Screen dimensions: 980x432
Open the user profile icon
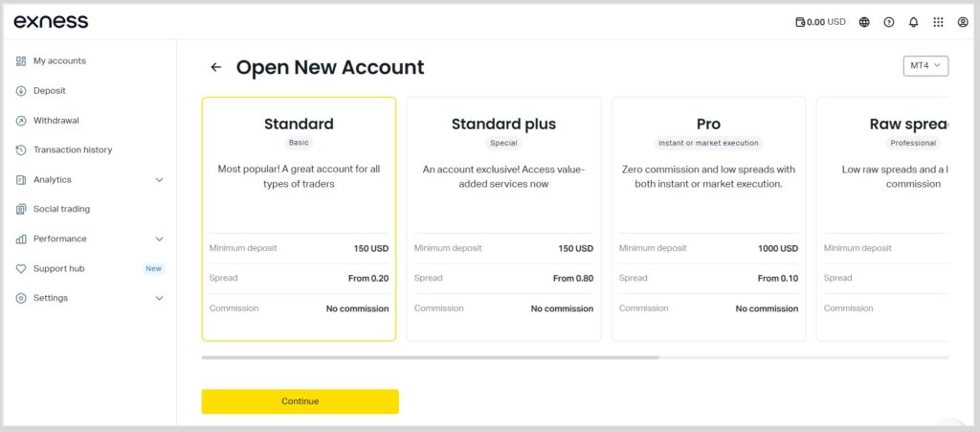coord(963,22)
